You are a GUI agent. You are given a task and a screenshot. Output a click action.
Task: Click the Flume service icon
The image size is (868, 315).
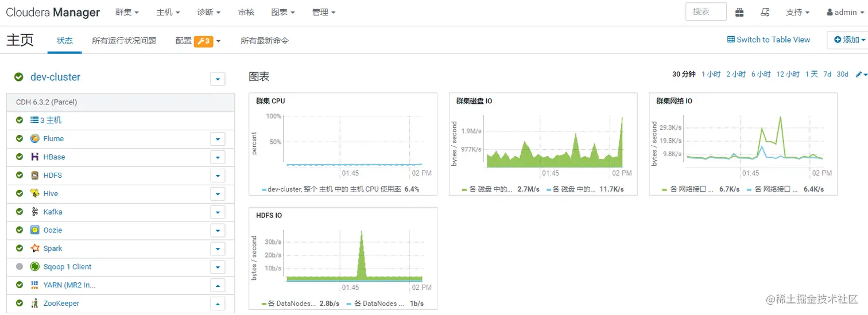point(35,139)
